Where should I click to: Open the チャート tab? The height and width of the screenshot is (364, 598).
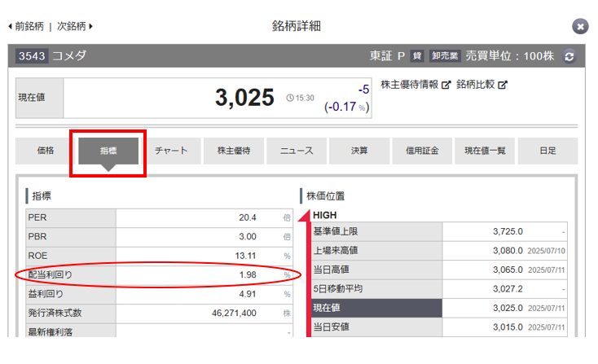pos(171,151)
